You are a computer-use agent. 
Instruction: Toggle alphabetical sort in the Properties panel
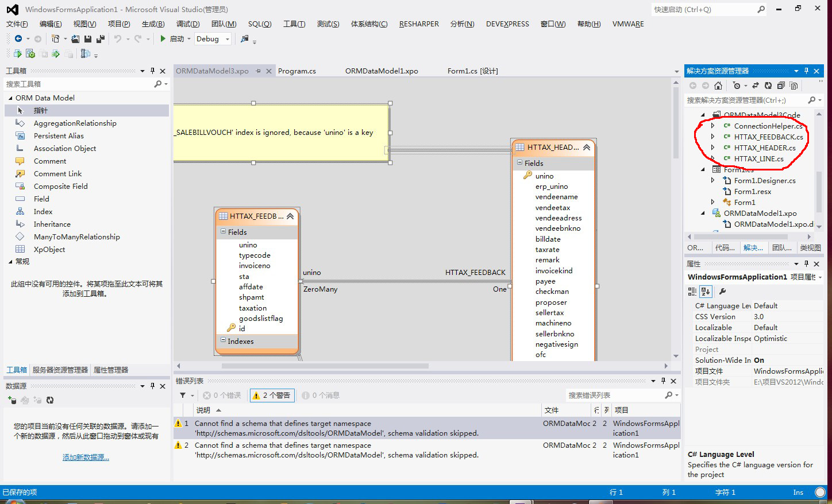point(706,292)
